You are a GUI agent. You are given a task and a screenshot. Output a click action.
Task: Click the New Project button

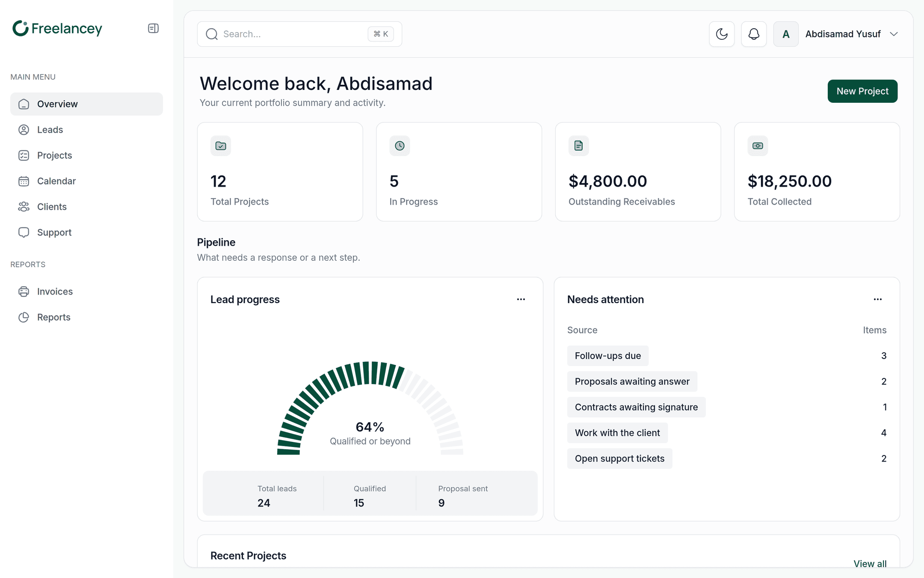pyautogui.click(x=862, y=91)
